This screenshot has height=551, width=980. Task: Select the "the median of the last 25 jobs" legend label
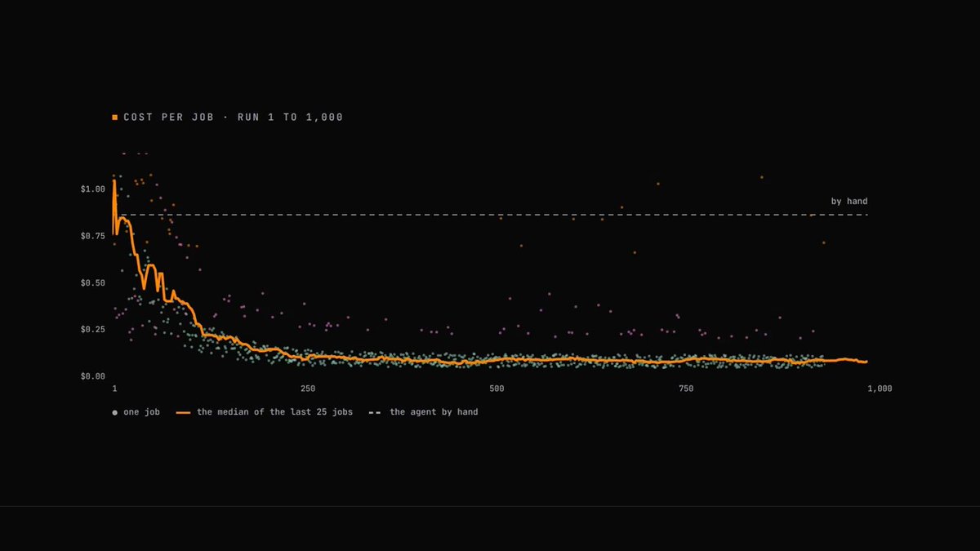(275, 412)
